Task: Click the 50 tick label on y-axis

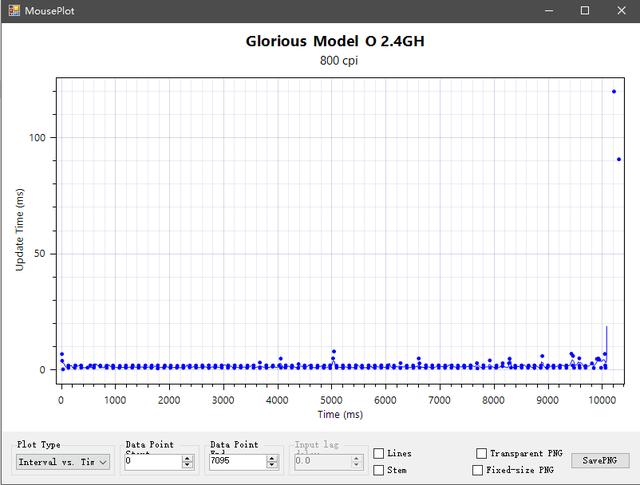Action: pyautogui.click(x=40, y=254)
